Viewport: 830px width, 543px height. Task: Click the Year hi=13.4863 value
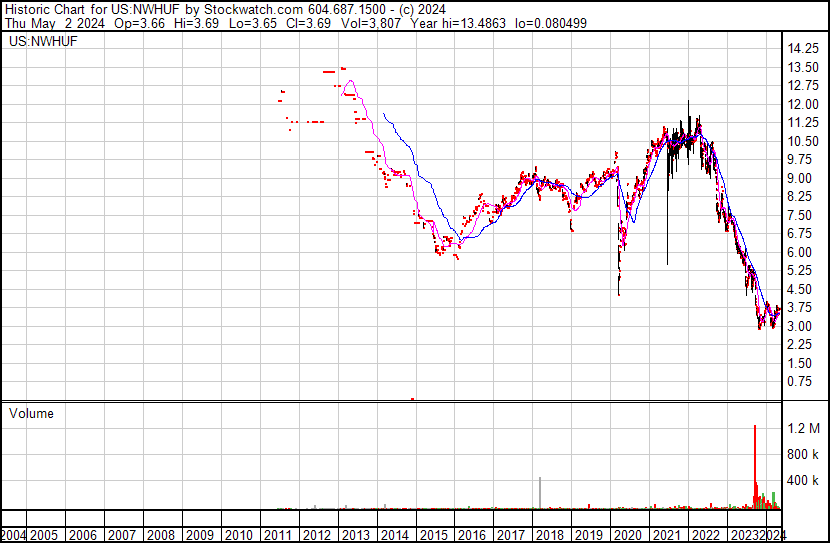point(458,23)
